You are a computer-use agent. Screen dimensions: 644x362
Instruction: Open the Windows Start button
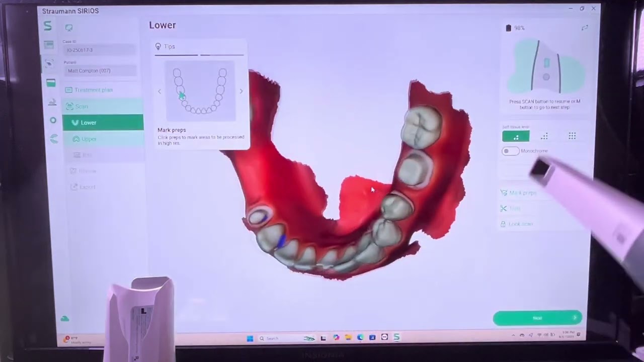point(250,338)
